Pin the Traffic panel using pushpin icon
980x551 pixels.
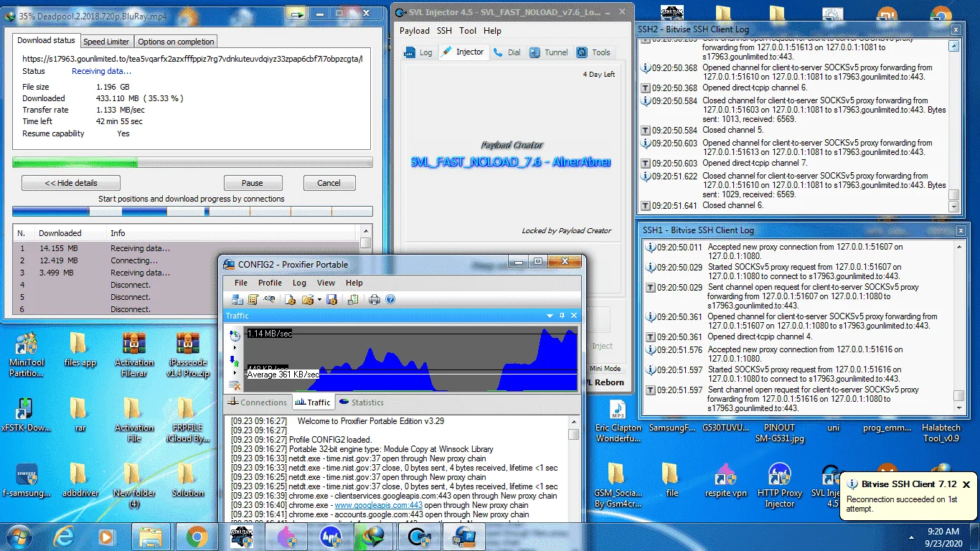point(562,316)
